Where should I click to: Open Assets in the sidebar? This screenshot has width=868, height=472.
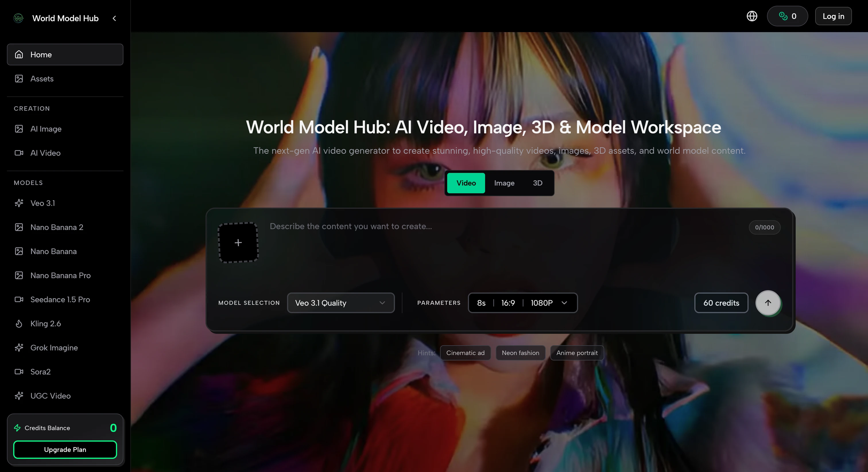pyautogui.click(x=42, y=79)
